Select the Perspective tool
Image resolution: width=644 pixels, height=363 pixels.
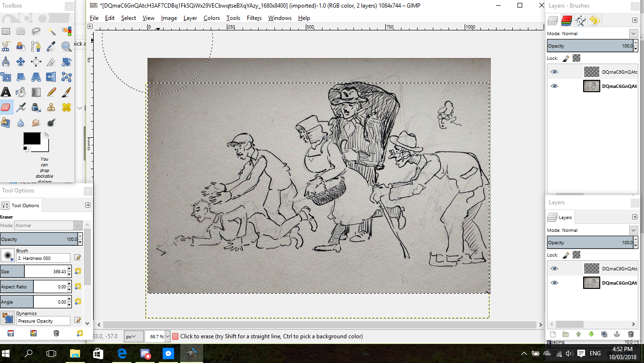[36, 77]
